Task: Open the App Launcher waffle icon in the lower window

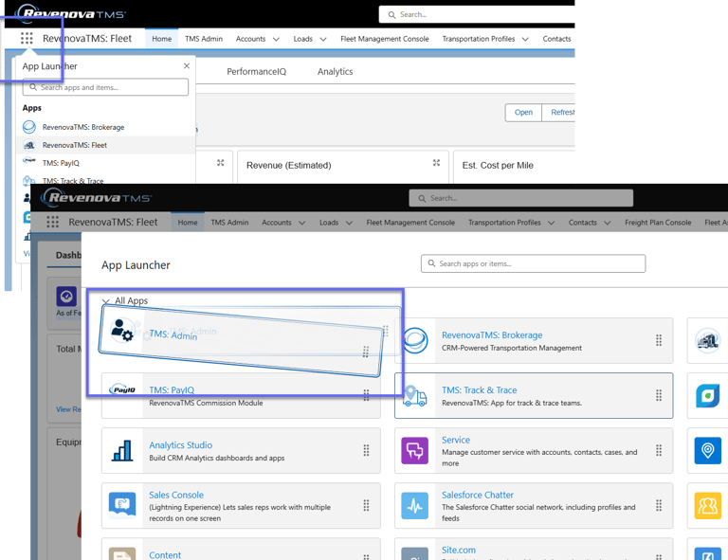Action: [52, 223]
